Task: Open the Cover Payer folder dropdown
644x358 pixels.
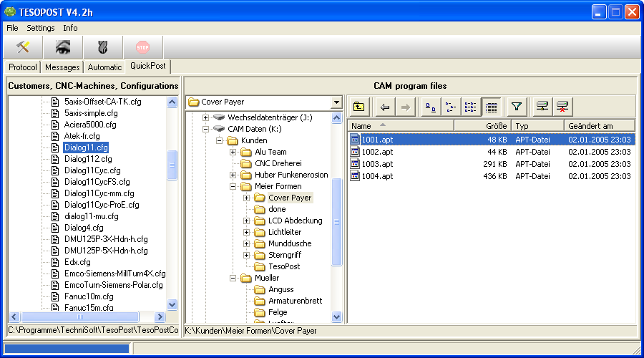Action: click(336, 102)
